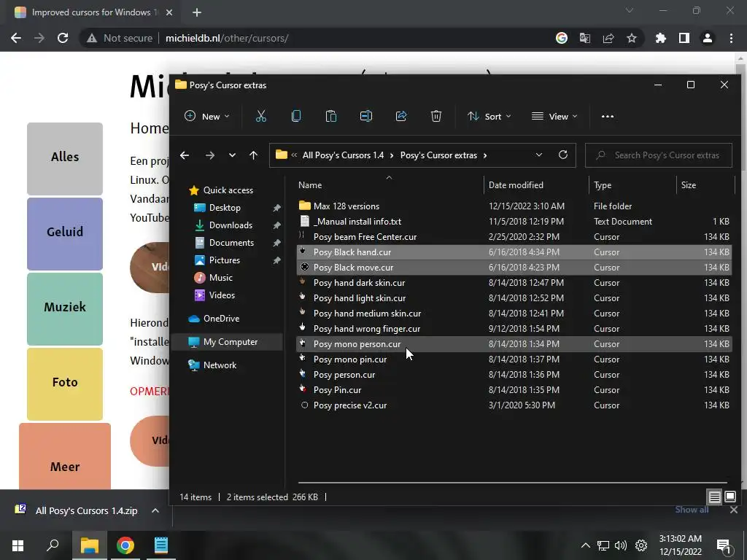Click the Meer category button
Screen dimensions: 747x560
coord(65,456)
